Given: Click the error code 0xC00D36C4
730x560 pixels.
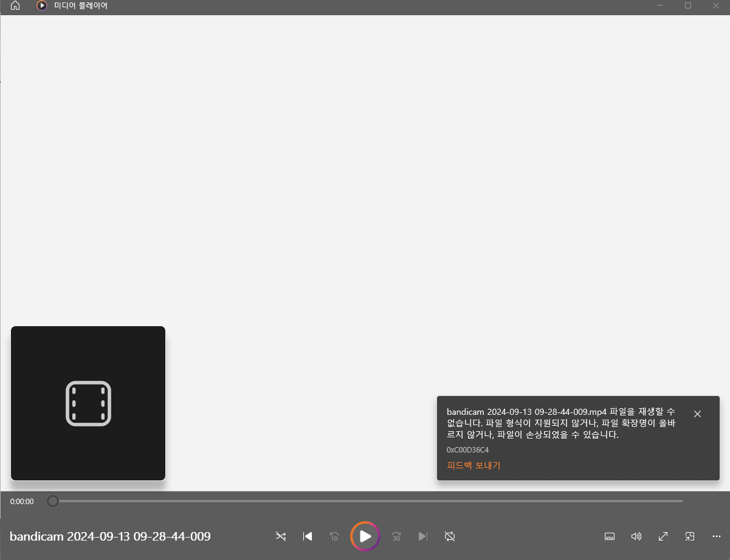Looking at the screenshot, I should [x=467, y=450].
